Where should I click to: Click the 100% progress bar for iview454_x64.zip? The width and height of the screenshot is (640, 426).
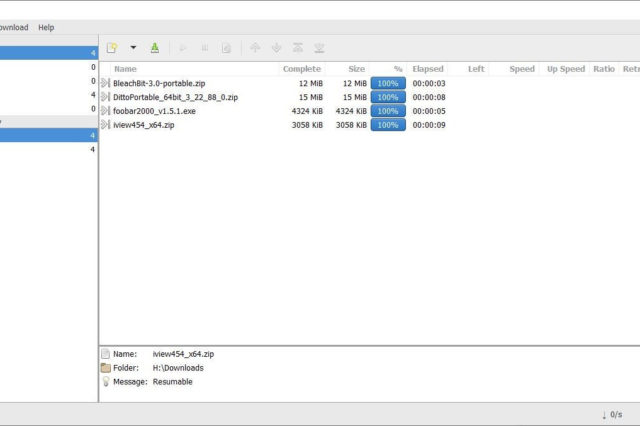pos(388,125)
